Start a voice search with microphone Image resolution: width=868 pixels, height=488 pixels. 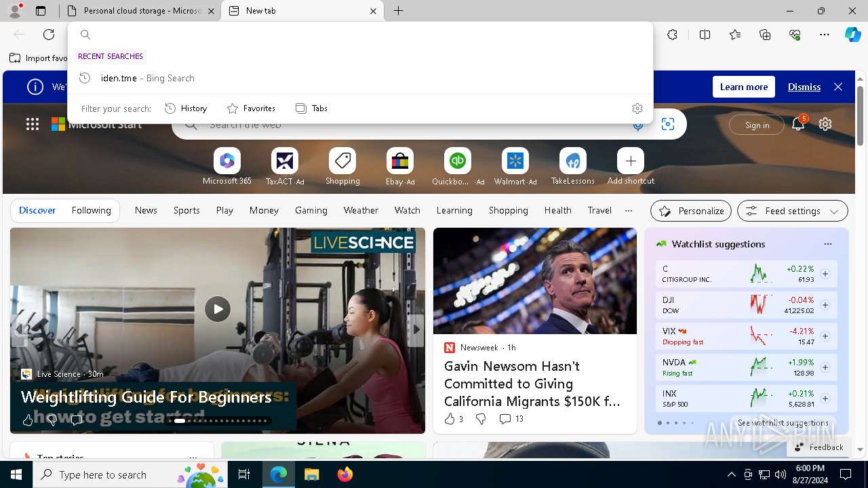click(x=637, y=125)
